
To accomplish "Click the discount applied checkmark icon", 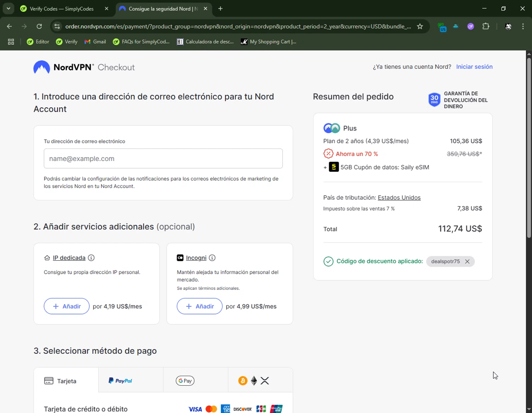I will [328, 261].
